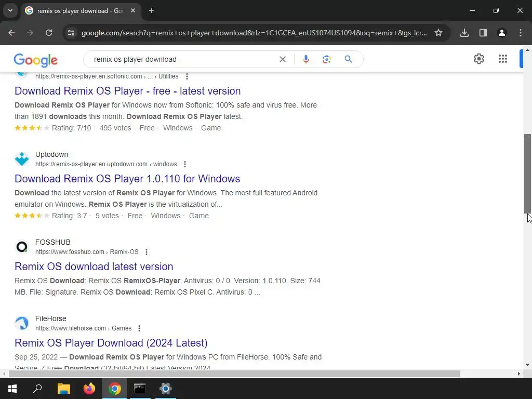Image resolution: width=532 pixels, height=399 pixels.
Task: Open a new browser tab
Action: pos(152,10)
